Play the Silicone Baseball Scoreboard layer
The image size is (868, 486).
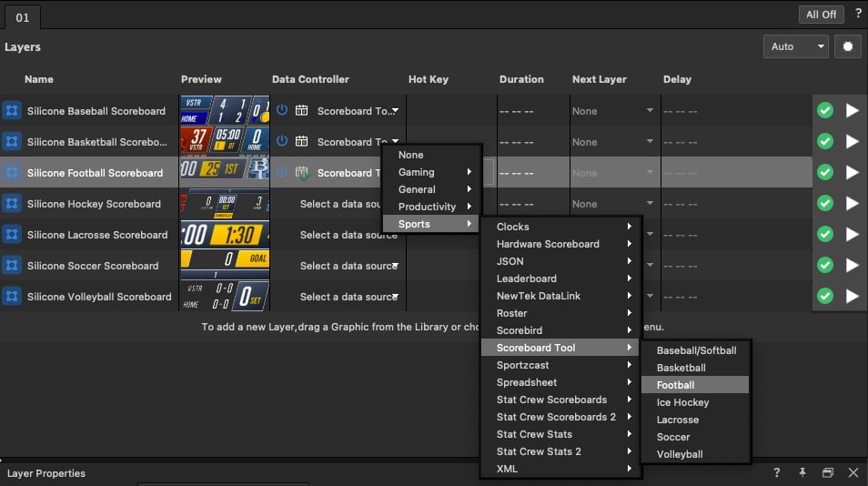pos(852,110)
